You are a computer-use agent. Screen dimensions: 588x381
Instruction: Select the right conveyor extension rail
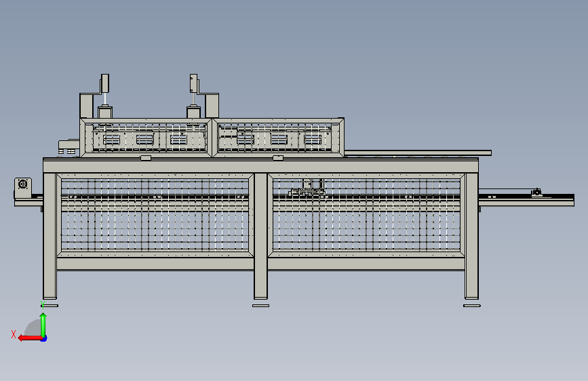526,200
